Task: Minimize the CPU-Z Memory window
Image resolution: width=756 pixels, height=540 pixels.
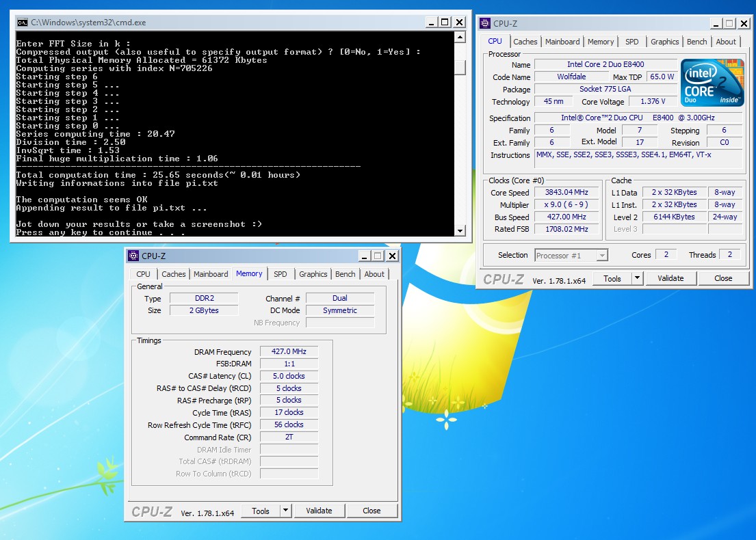Action: pyautogui.click(x=365, y=256)
